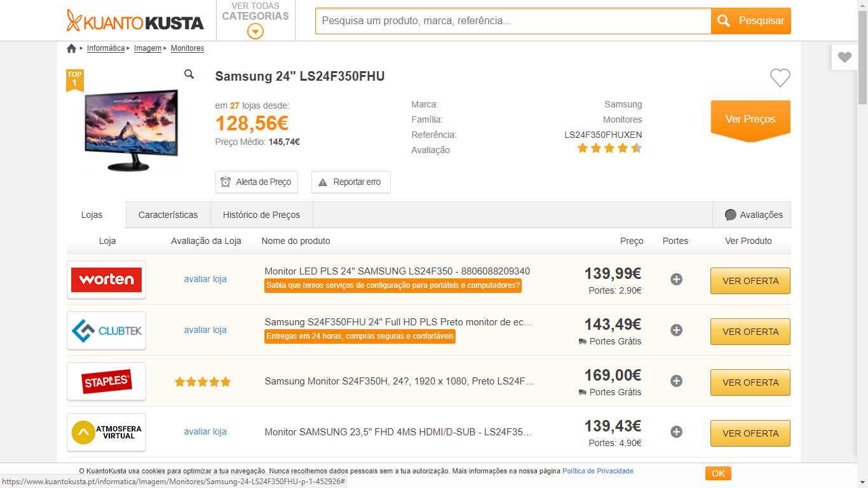868x488 pixels.
Task: Switch to the Características tab
Action: [168, 215]
